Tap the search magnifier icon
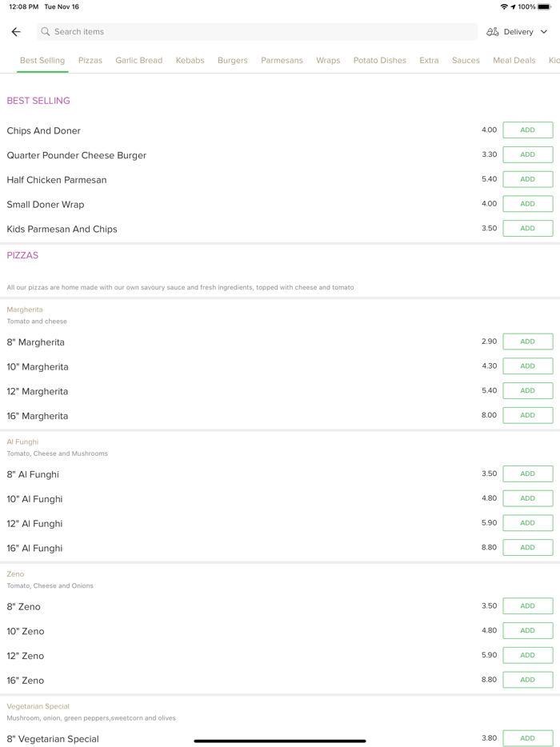 click(46, 32)
